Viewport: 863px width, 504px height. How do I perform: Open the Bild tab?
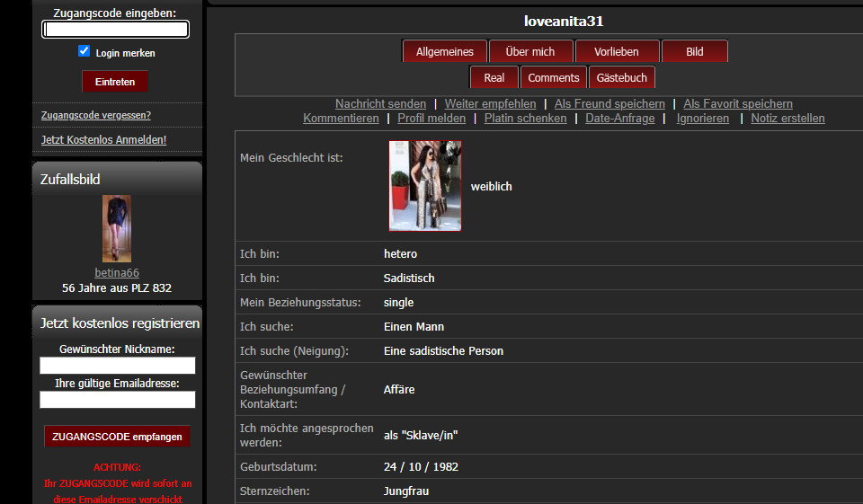coord(695,52)
